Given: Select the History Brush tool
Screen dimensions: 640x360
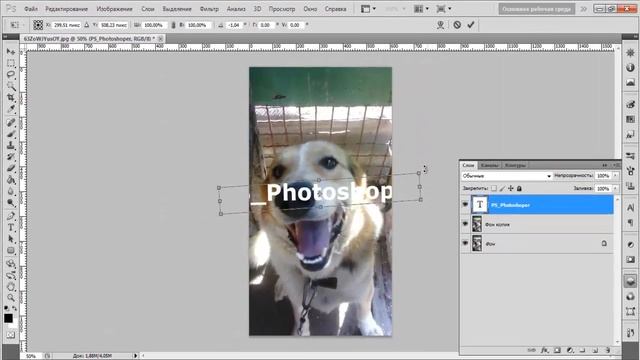Looking at the screenshot, I should [11, 157].
